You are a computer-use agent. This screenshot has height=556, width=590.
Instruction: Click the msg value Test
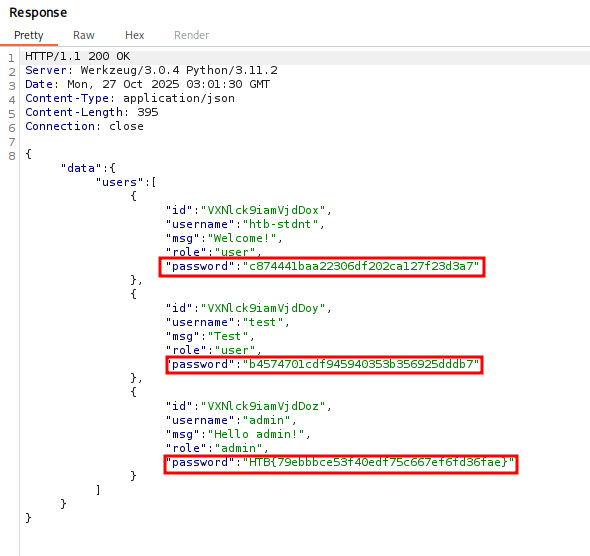(x=228, y=336)
